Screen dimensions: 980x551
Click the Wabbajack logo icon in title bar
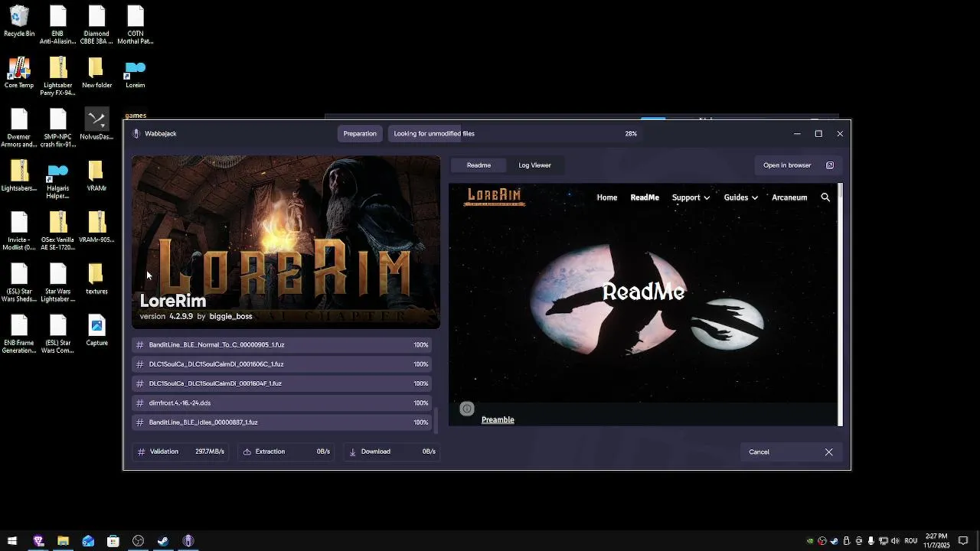pyautogui.click(x=136, y=133)
